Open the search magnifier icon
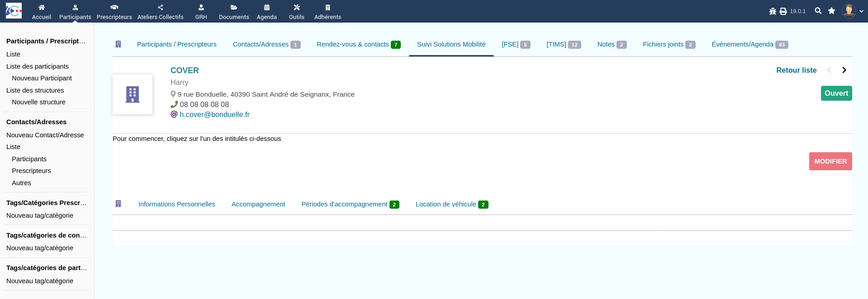This screenshot has width=868, height=299. [x=818, y=11]
